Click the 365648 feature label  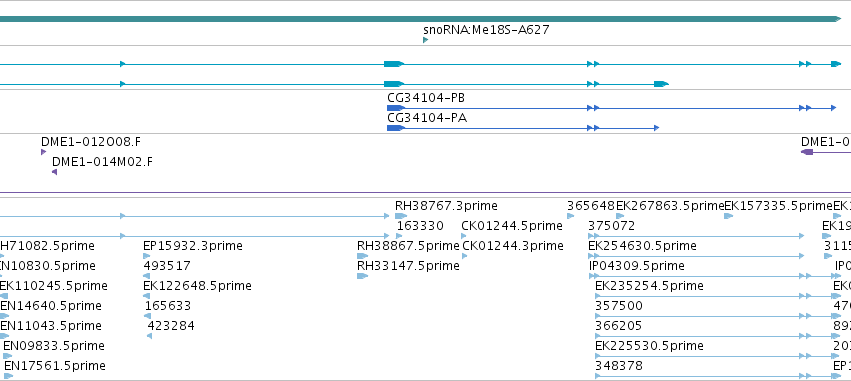point(590,206)
